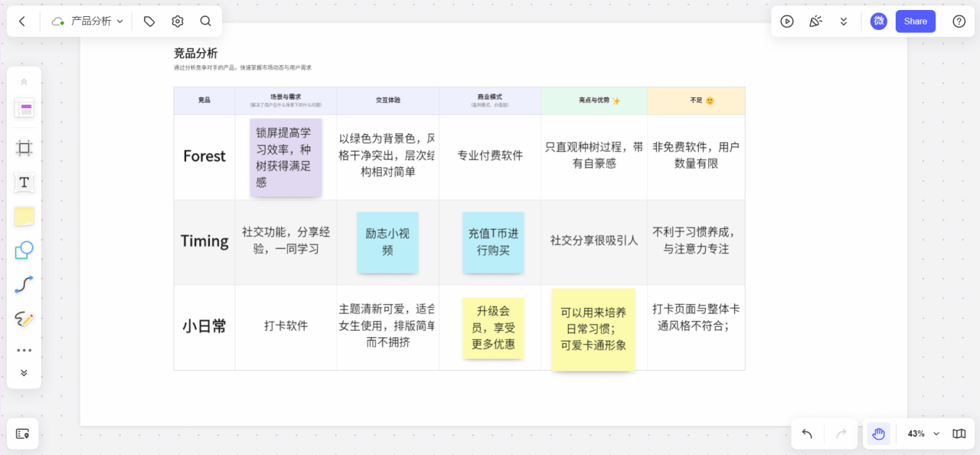Select the 场景与需求 header cell
Screen dimensions: 980x455
(286, 100)
